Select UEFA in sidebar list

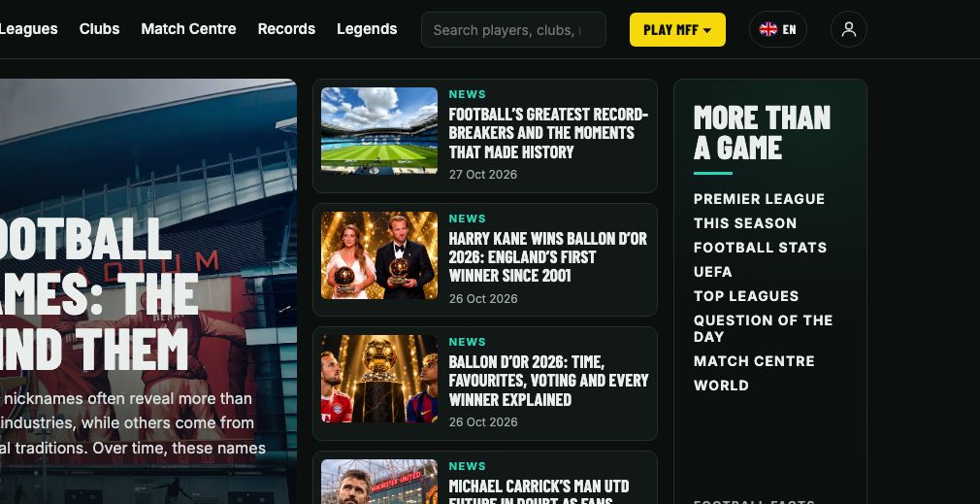pos(712,272)
